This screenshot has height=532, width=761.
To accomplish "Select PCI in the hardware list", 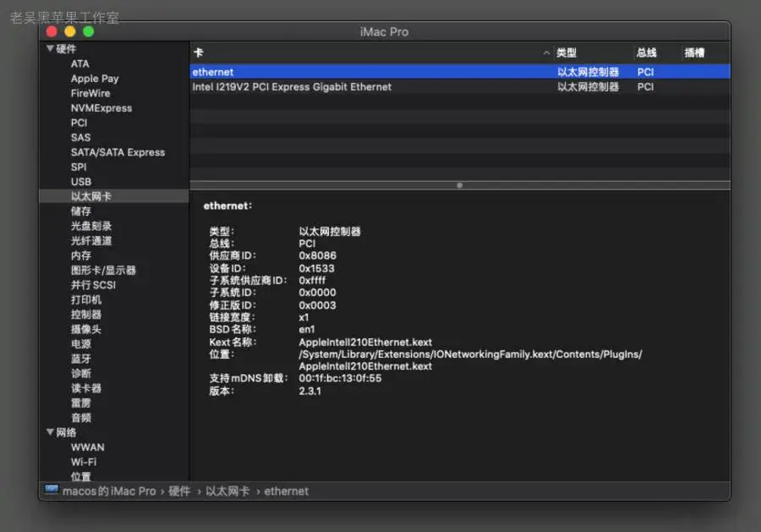I will [x=79, y=123].
